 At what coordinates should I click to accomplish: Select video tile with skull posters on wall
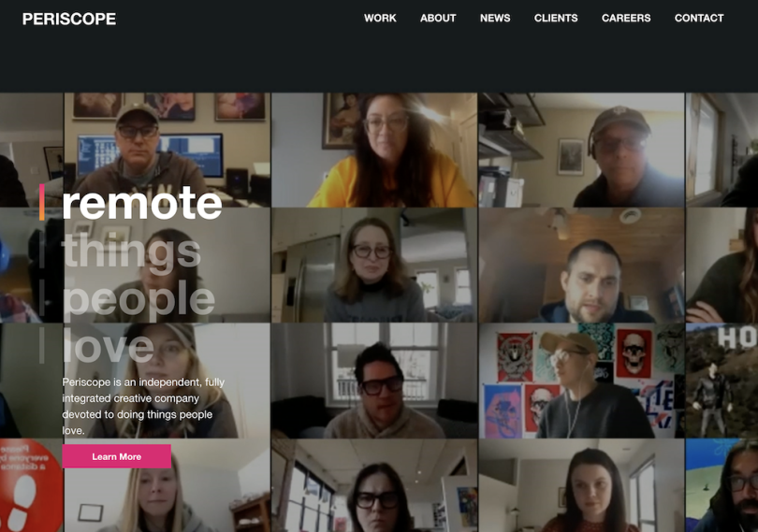click(581, 381)
